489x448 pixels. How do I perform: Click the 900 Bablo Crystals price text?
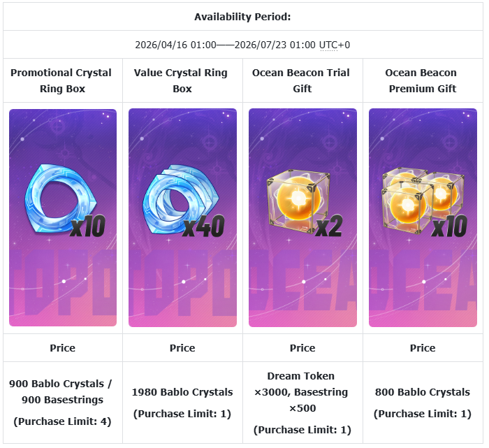click(x=63, y=392)
